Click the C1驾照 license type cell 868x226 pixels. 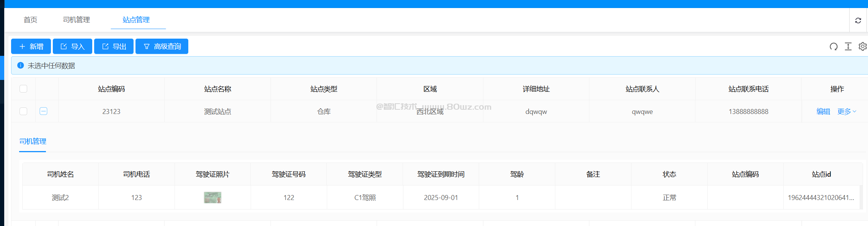pos(365,198)
